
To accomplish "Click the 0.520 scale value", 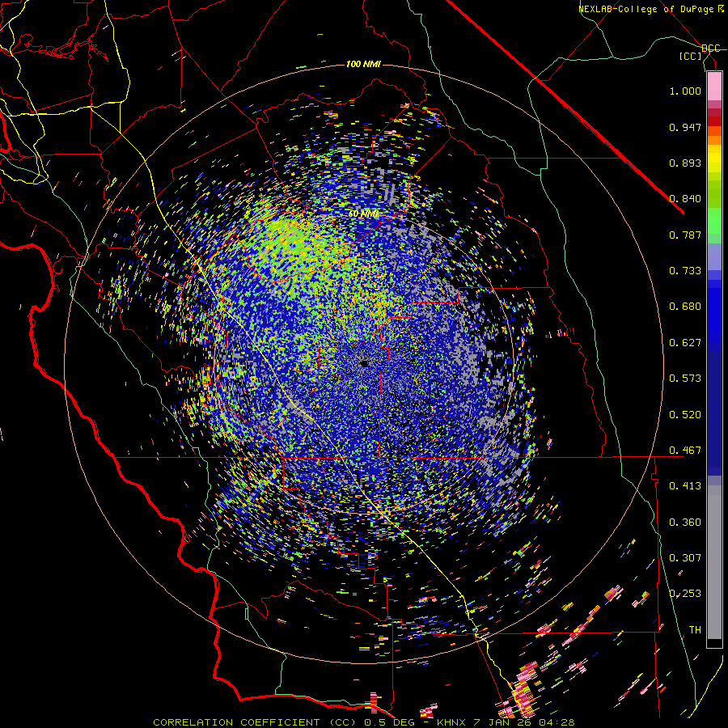I will pos(685,415).
